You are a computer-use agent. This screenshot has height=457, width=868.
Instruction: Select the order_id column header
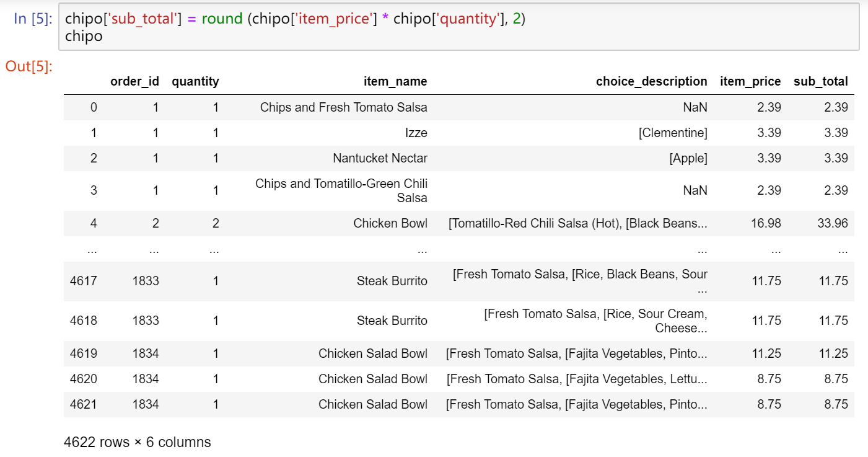click(x=134, y=81)
